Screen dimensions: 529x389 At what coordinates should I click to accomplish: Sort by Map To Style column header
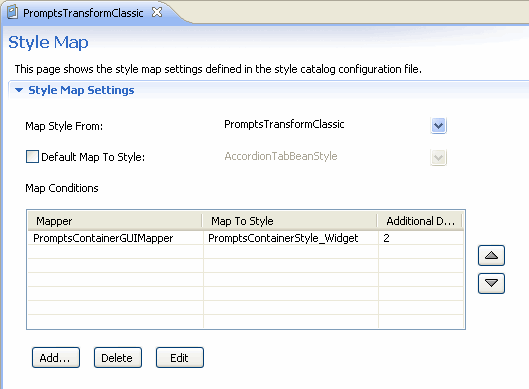[x=289, y=221]
